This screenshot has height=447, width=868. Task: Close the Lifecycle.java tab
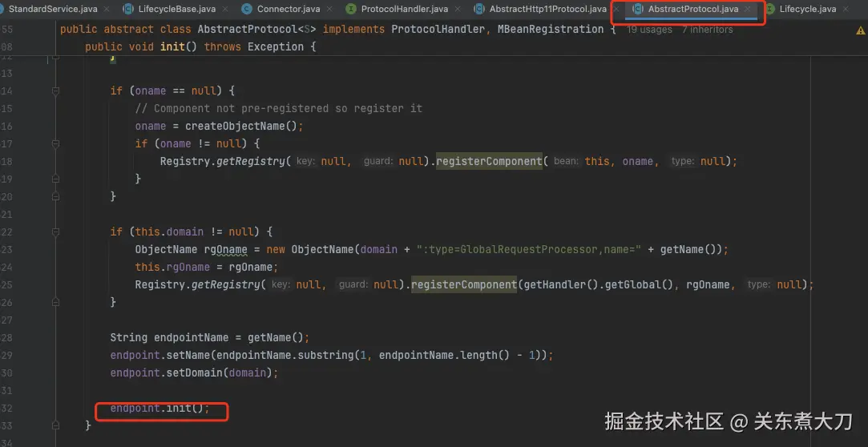point(847,10)
